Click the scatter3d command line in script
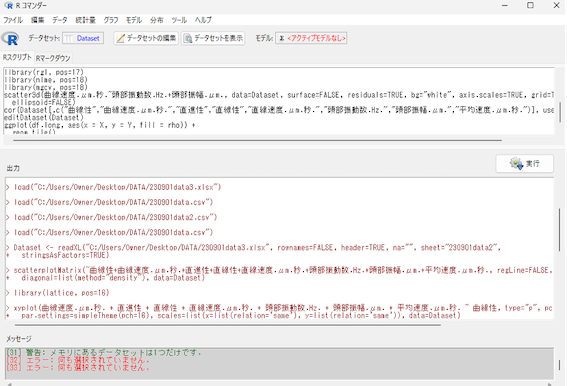 [x=279, y=95]
